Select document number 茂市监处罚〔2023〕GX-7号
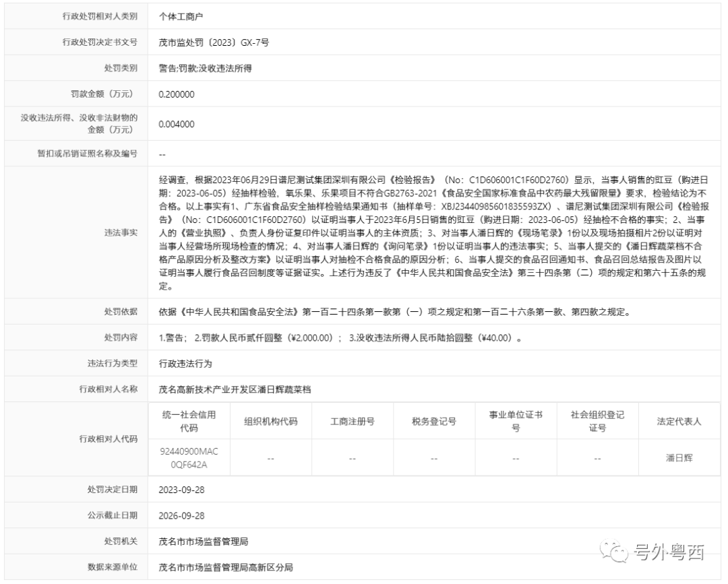The width and height of the screenshot is (728, 584). (214, 42)
